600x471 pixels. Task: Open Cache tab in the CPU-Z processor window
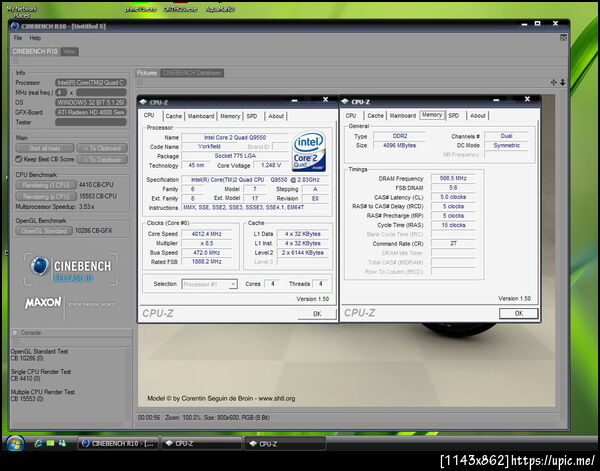[x=174, y=116]
